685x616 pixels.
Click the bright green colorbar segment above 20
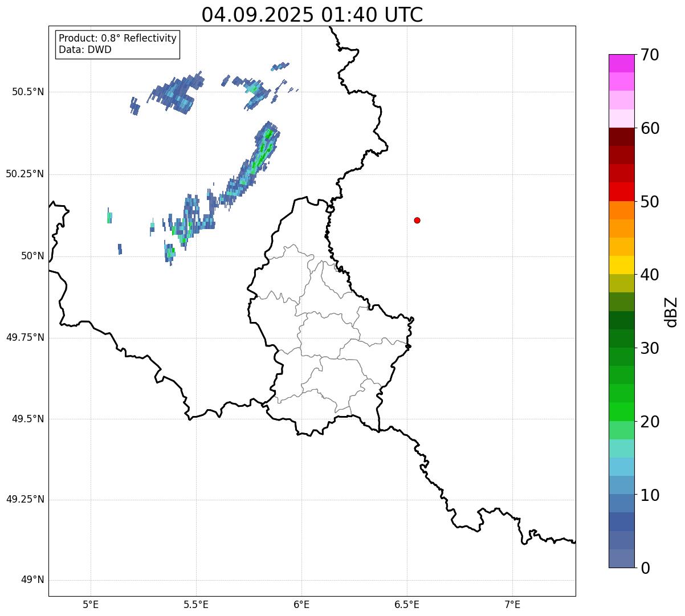coord(622,412)
